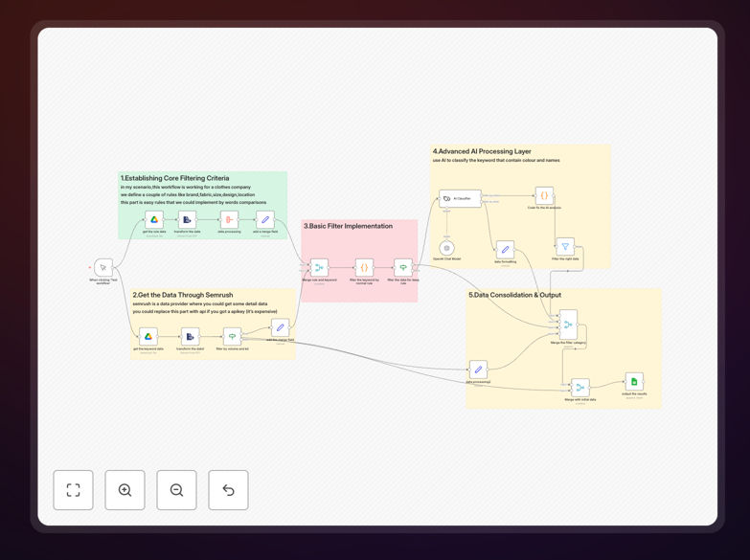Click the '4.Advanced AI Processing Layer' heading

click(482, 151)
